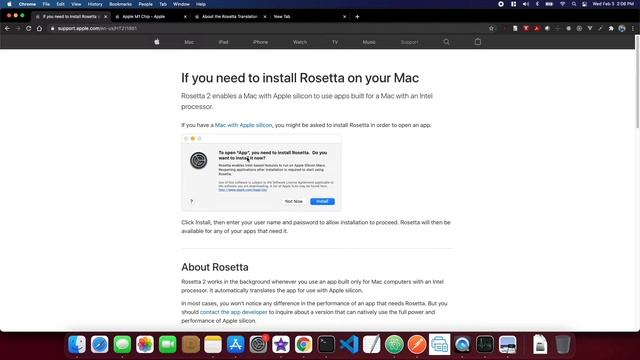Open the Apple shopping bag
This screenshot has width=640, height=360.
click(478, 42)
